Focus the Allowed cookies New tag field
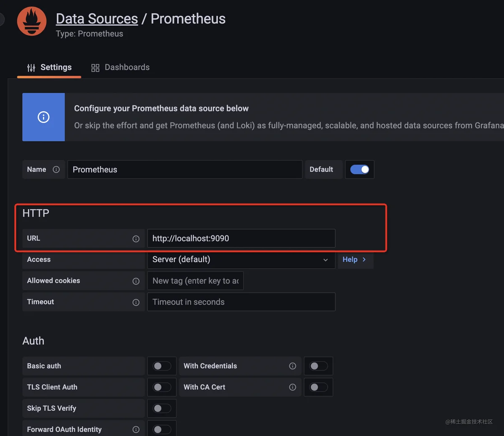Screen dimensions: 504x436 point(195,281)
